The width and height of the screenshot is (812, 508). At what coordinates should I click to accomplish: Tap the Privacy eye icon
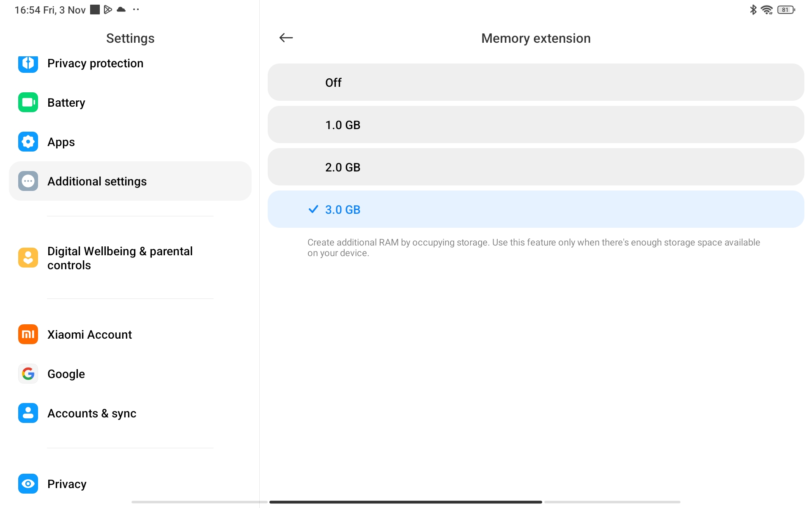[x=28, y=483]
